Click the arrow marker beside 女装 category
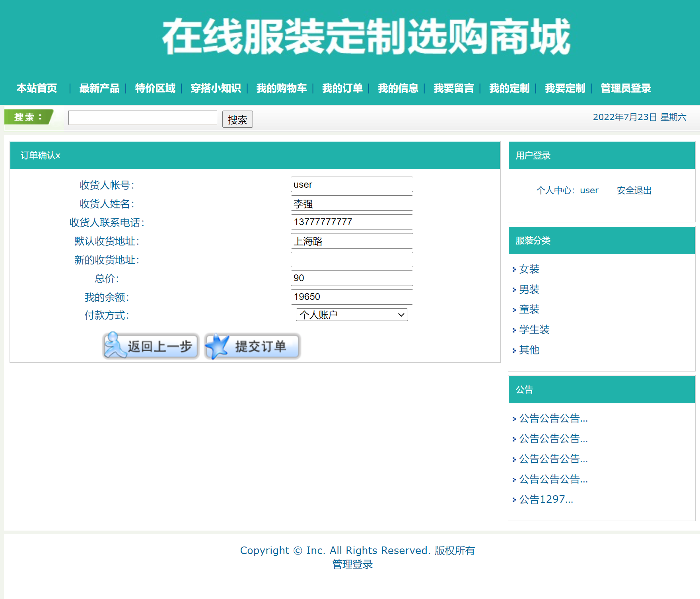This screenshot has height=599, width=700. [514, 269]
